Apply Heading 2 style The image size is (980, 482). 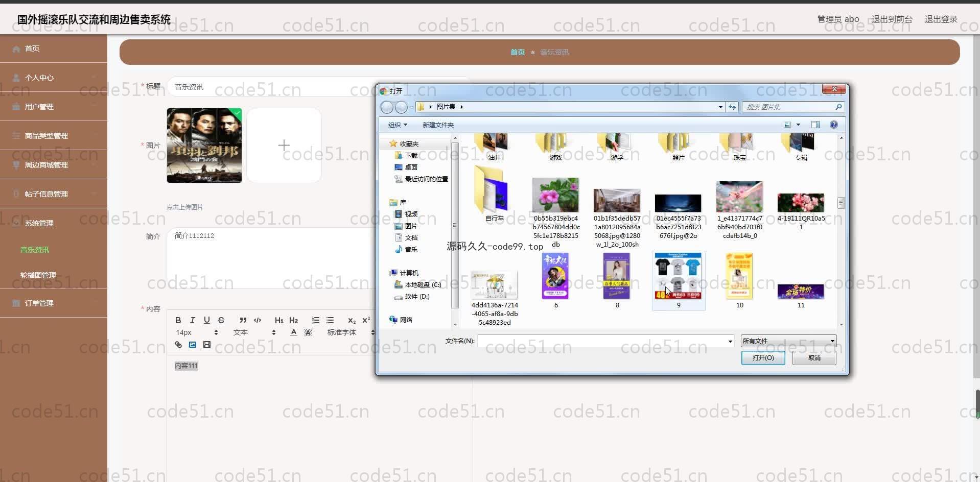coord(293,320)
